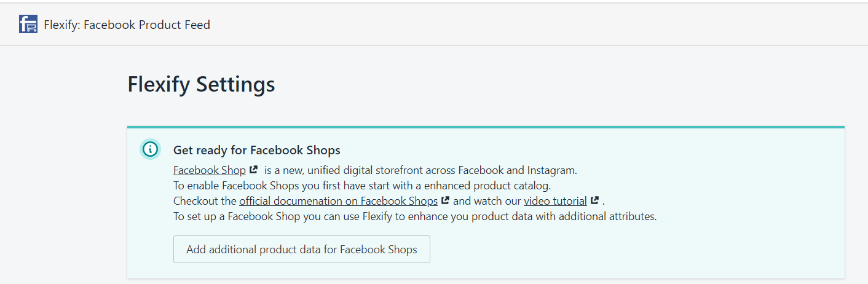Click the 'Checkout the' text before documentation link

[x=205, y=201]
